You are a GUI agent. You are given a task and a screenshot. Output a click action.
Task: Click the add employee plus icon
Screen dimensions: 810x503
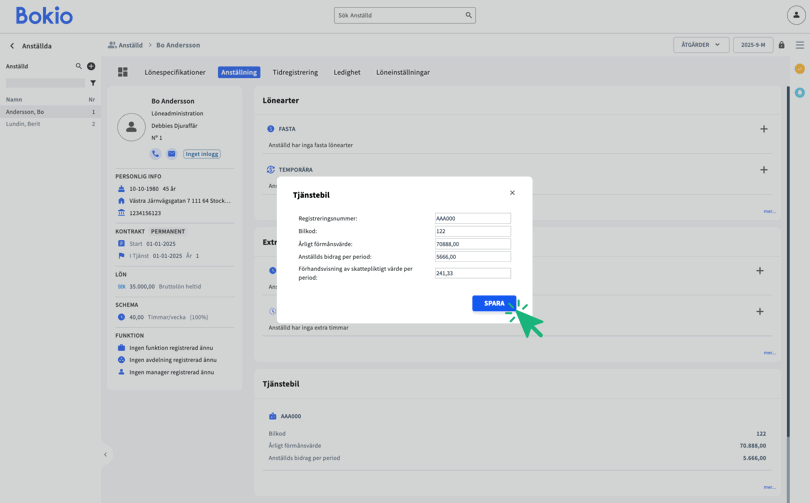(x=91, y=66)
